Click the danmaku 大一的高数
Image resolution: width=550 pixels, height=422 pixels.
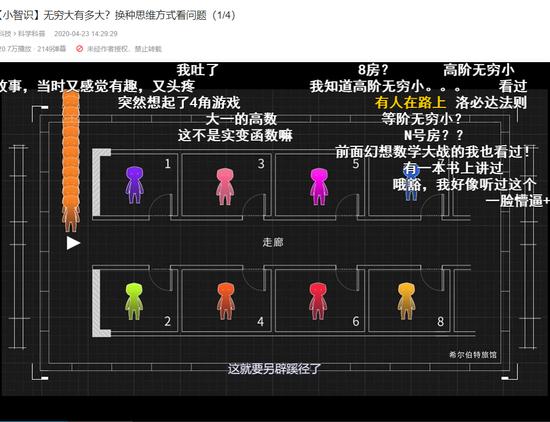(241, 119)
